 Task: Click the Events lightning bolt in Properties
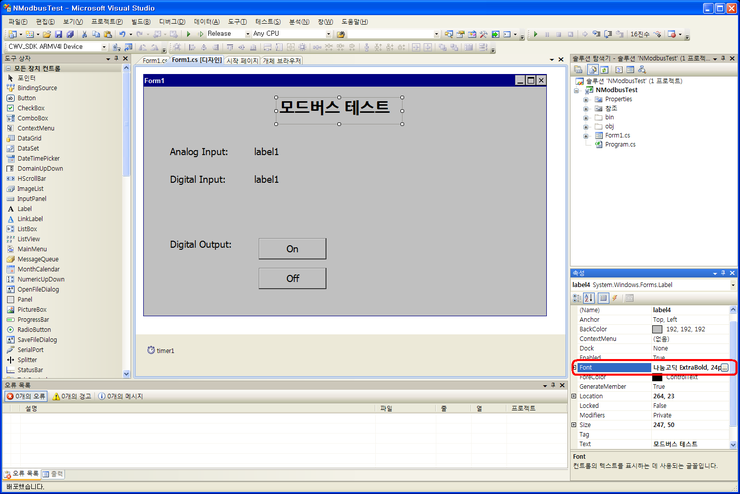616,298
